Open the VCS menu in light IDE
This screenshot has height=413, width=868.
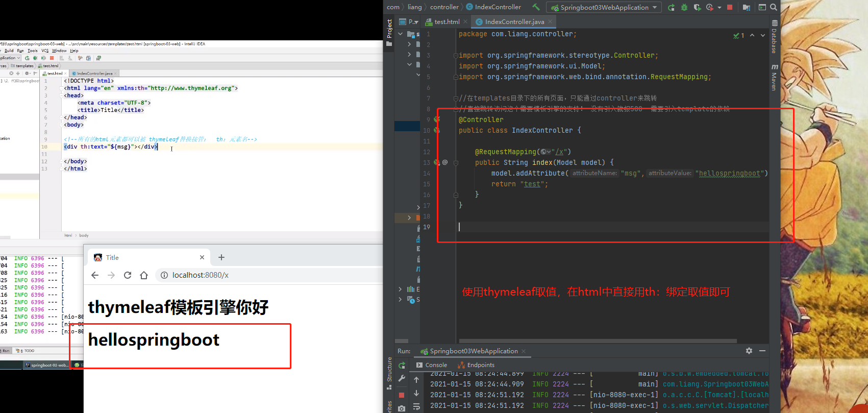pos(45,51)
